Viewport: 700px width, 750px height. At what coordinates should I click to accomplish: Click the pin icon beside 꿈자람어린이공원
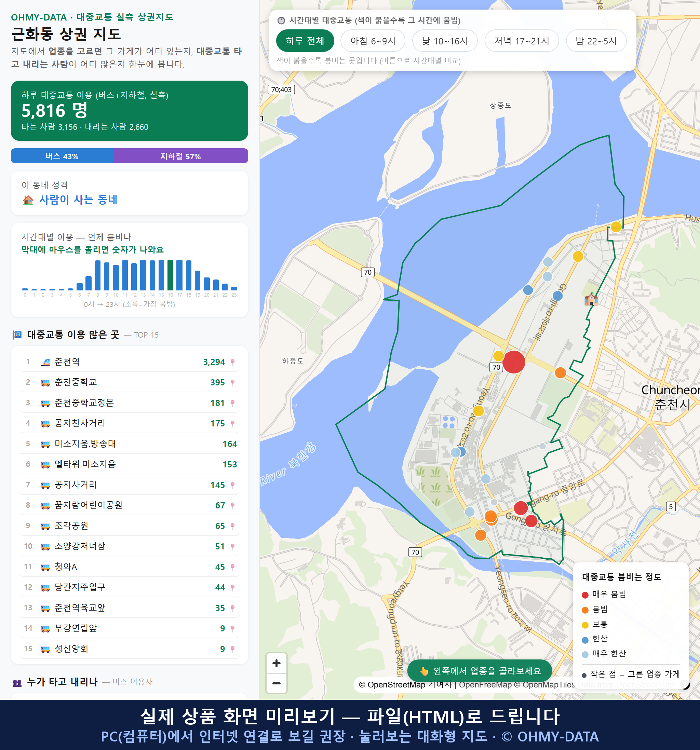point(232,506)
